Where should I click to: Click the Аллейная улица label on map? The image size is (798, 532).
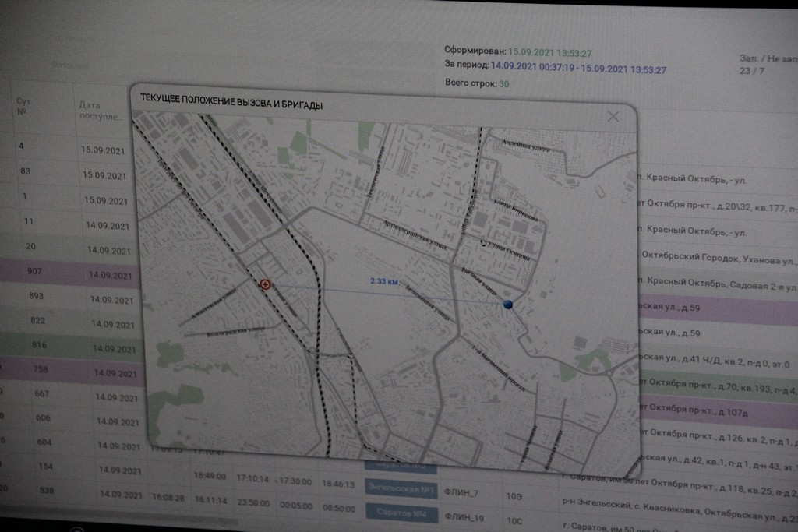(526, 146)
